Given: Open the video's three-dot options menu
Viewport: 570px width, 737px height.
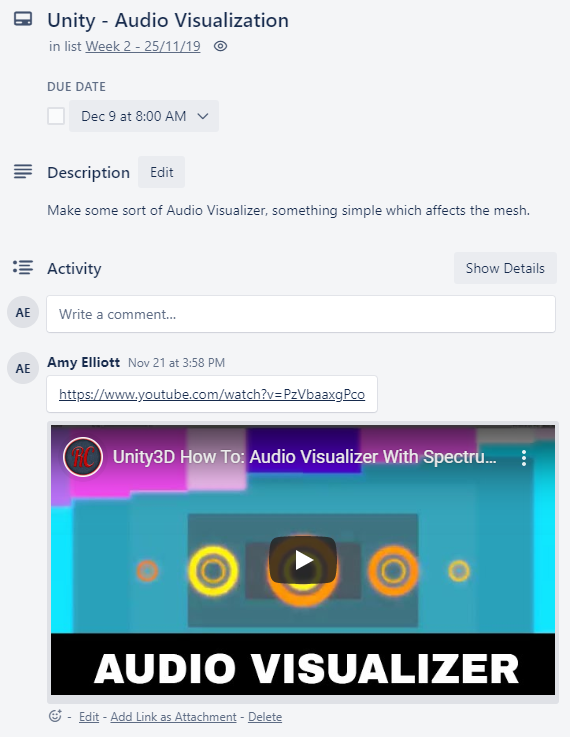Looking at the screenshot, I should (x=524, y=457).
